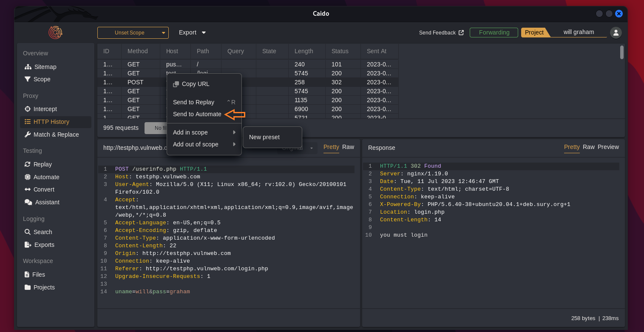Close the Caido window
The image size is (644, 332).
[619, 14]
